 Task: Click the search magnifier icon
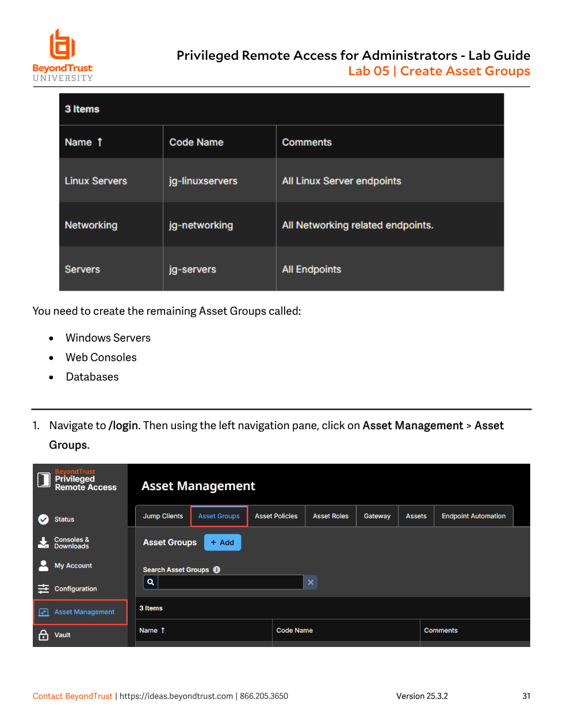coord(151,582)
